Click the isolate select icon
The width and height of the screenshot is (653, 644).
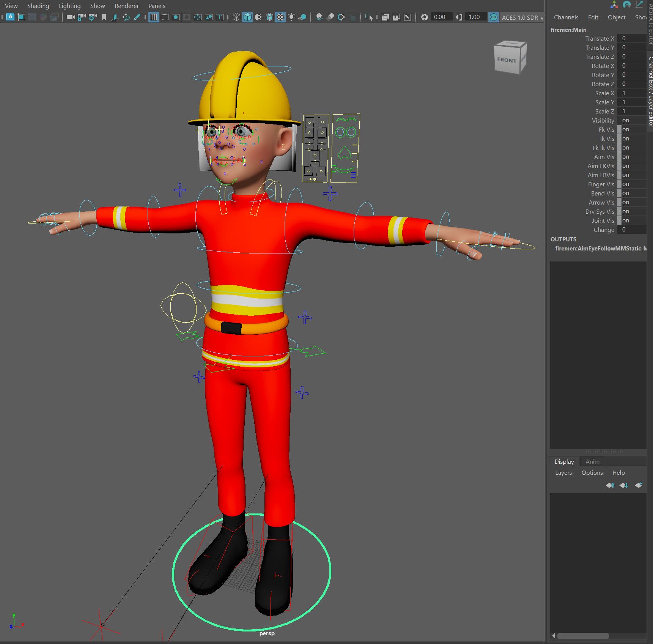368,17
